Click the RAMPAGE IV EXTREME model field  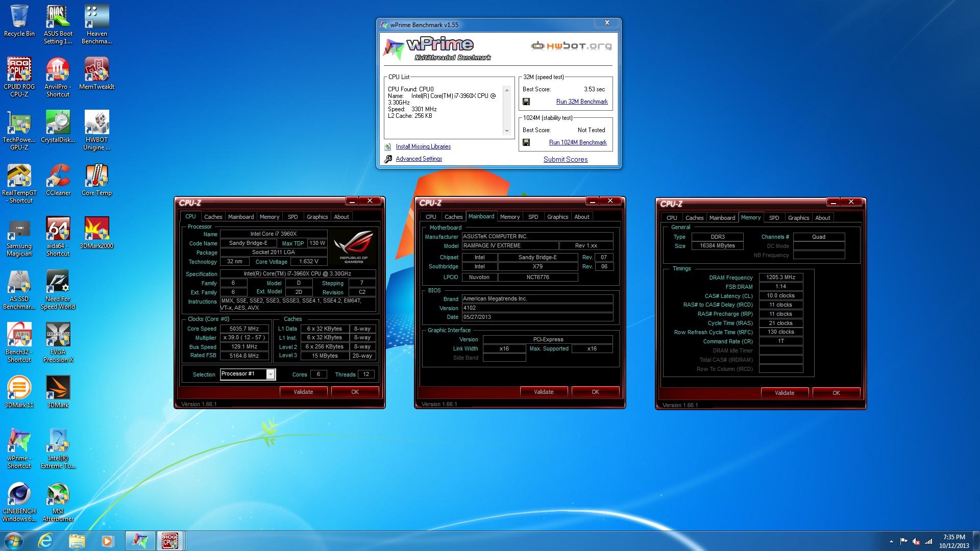click(510, 245)
